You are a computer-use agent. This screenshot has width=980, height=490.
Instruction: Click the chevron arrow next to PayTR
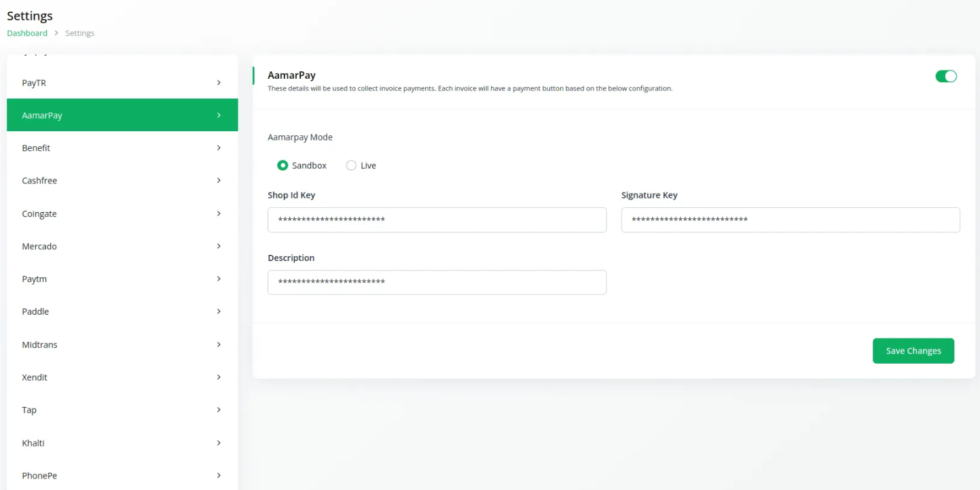point(219,82)
